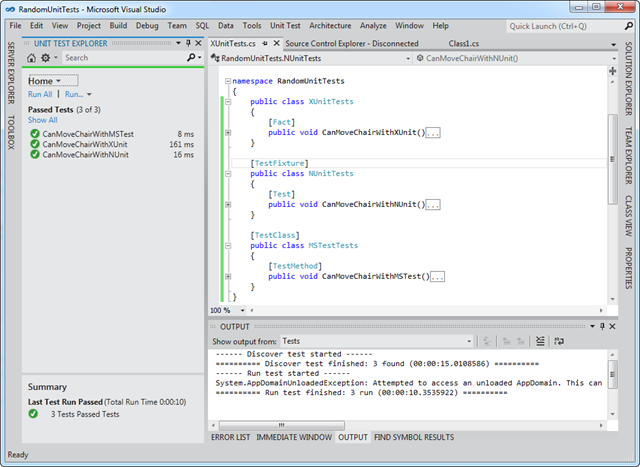Click the search magnifier icon in test explorer
Image resolution: width=640 pixels, height=467 pixels.
[x=189, y=58]
